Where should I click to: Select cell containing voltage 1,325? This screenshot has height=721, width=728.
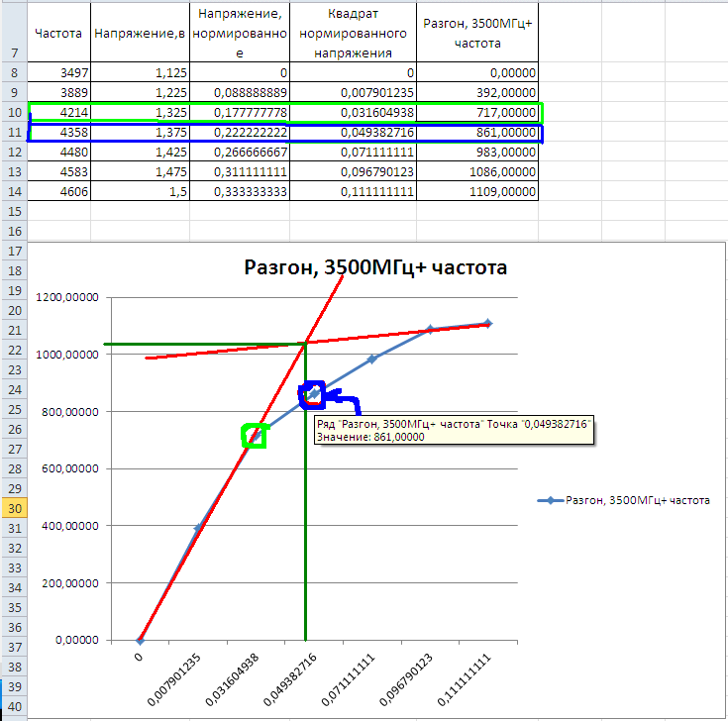[141, 112]
